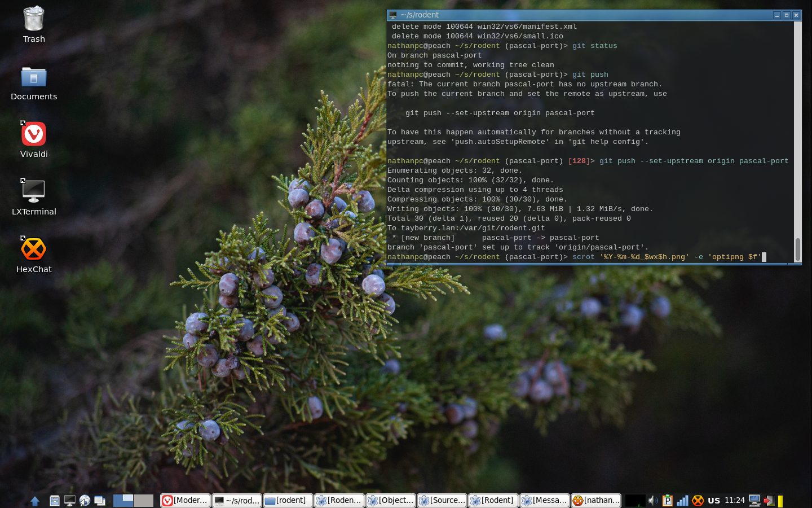Click the volume speaker tray icon
Screen dimensions: 812x508
[653, 501]
